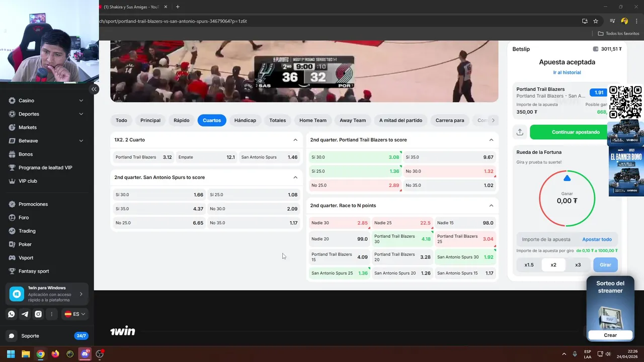Open Betwave in the sidebar
The width and height of the screenshot is (644, 362).
(x=28, y=141)
